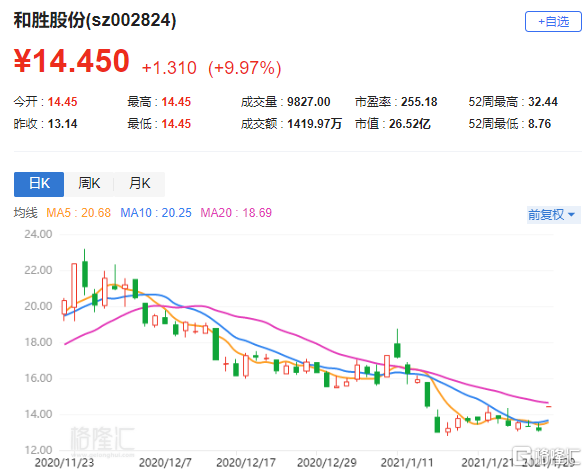Screen dimensions: 587x473
Task: Click 最高 high value 14.45
Action: tap(176, 101)
